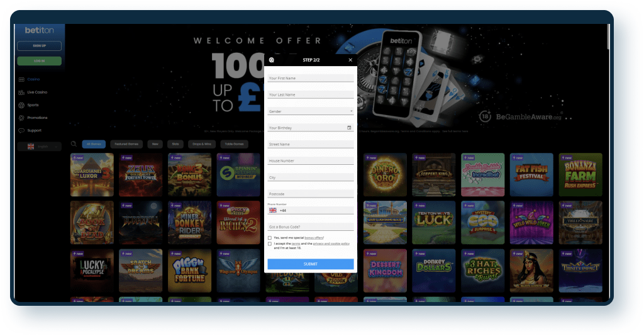Open the privacy and cookie policy link

(331, 243)
